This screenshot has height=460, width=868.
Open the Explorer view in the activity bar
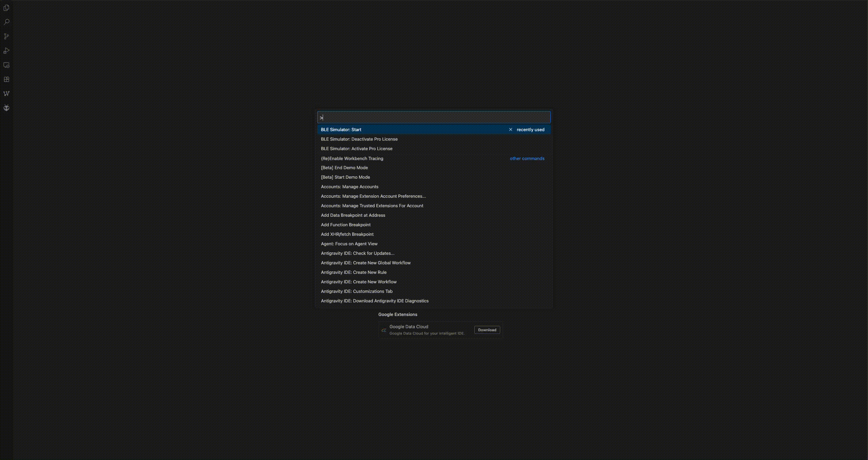click(6, 8)
